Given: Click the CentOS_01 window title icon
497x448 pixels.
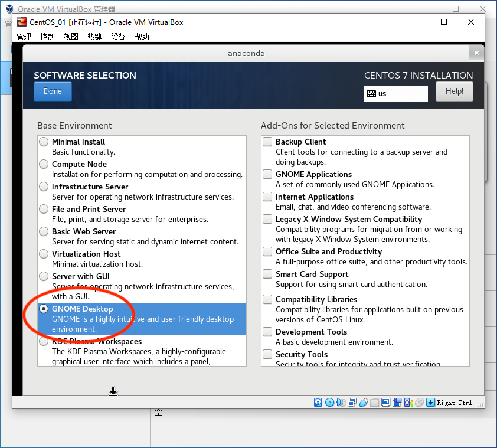Looking at the screenshot, I should coord(22,22).
